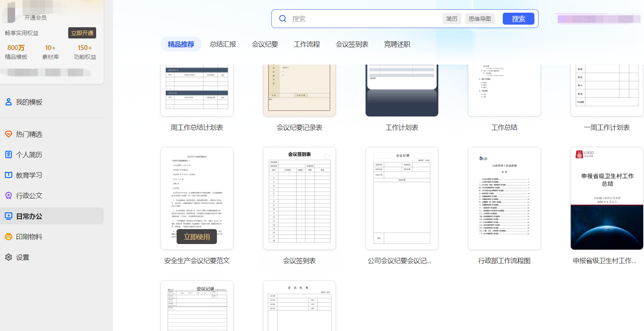Click the 热门精选 heart icon
The width and height of the screenshot is (644, 331).
[x=9, y=134]
